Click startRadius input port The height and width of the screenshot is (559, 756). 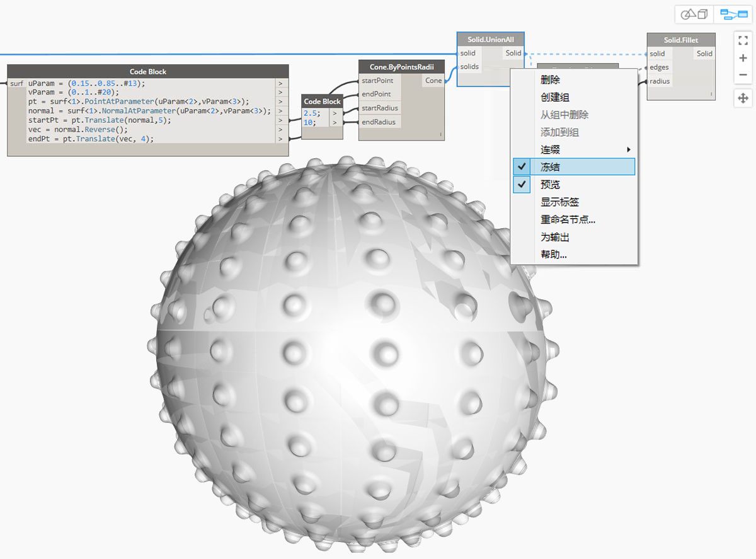pyautogui.click(x=379, y=108)
